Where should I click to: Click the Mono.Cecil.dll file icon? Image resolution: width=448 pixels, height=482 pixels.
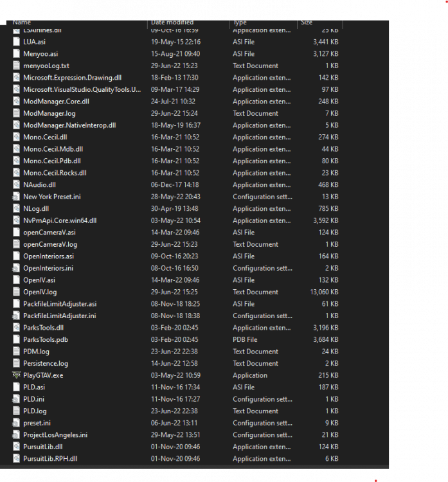tap(16, 137)
